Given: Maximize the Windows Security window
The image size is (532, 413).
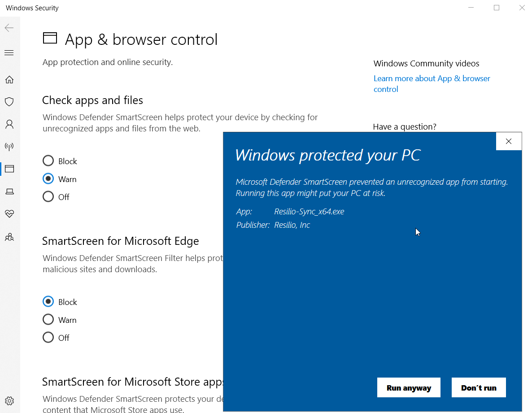Looking at the screenshot, I should (497, 8).
